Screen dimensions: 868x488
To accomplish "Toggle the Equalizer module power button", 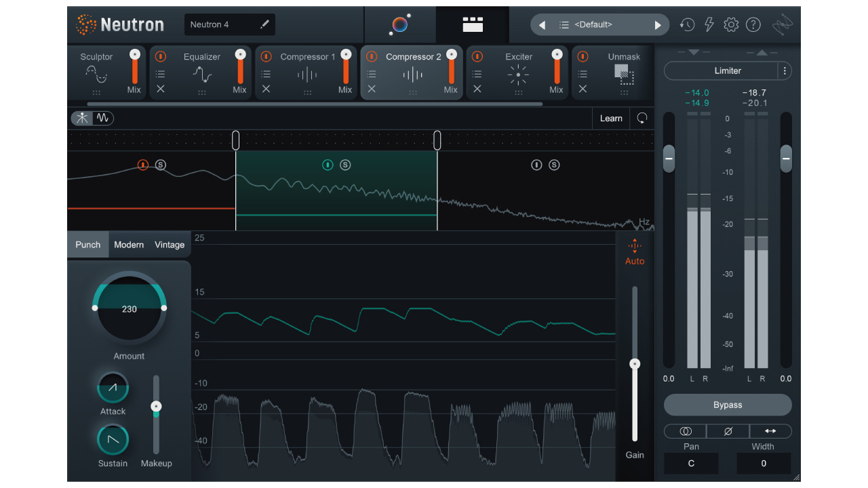I will pyautogui.click(x=161, y=56).
